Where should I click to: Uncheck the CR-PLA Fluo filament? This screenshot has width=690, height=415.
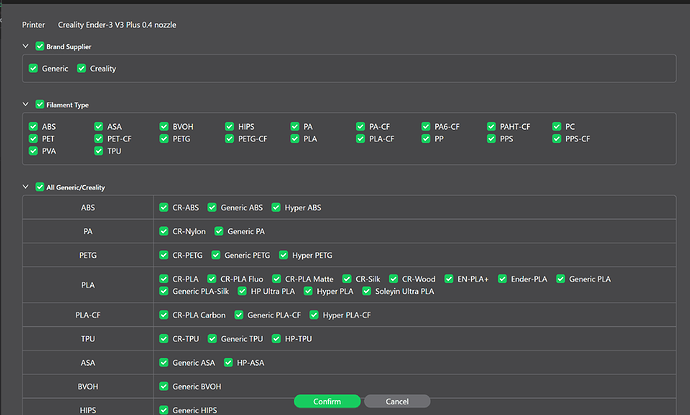point(212,279)
